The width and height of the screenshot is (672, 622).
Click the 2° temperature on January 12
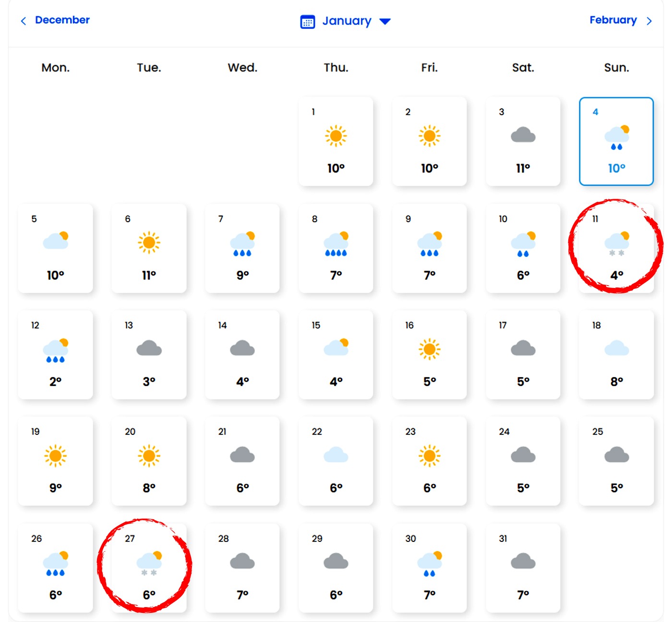55,382
